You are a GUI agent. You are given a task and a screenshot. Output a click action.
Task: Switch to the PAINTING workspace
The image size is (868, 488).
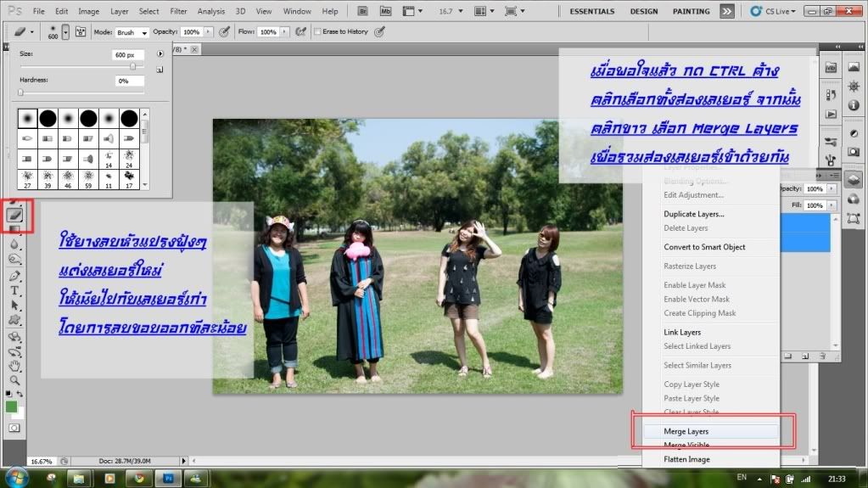point(691,11)
